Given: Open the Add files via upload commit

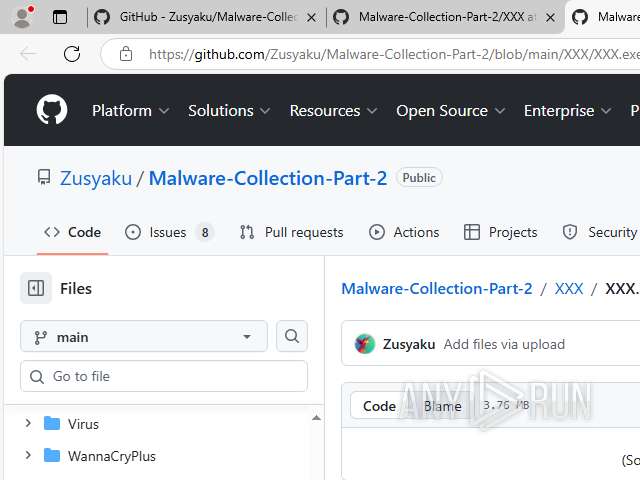Looking at the screenshot, I should [504, 344].
